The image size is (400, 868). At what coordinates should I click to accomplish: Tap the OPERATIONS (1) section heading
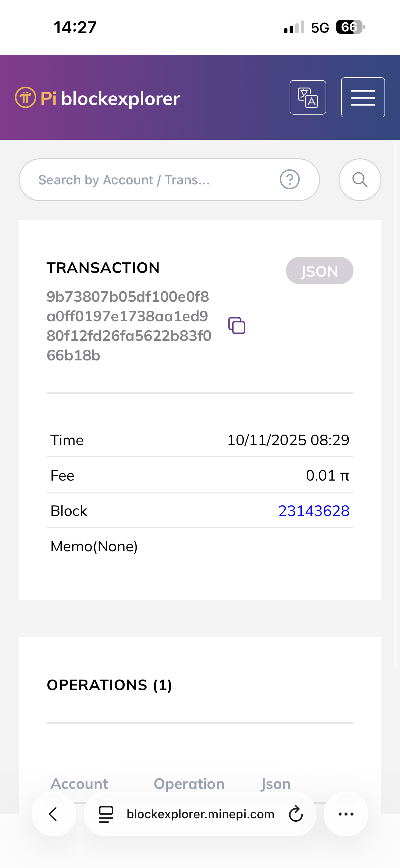(x=109, y=685)
